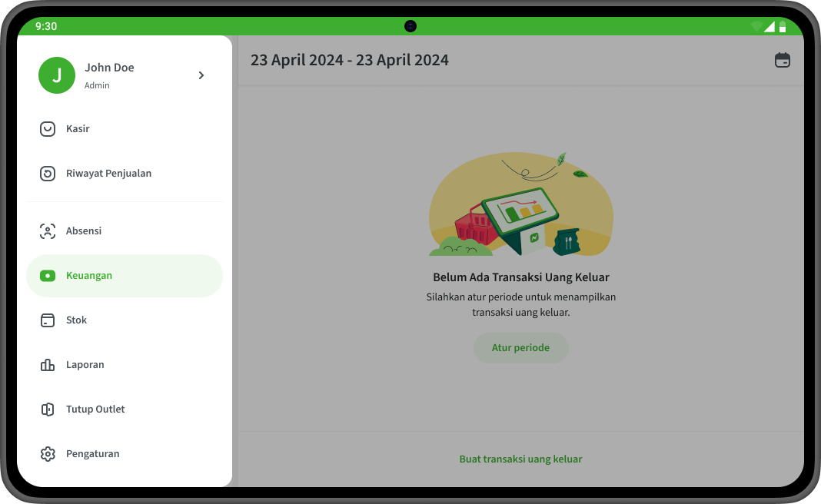Click the Tutup Outlet door icon

[48, 409]
